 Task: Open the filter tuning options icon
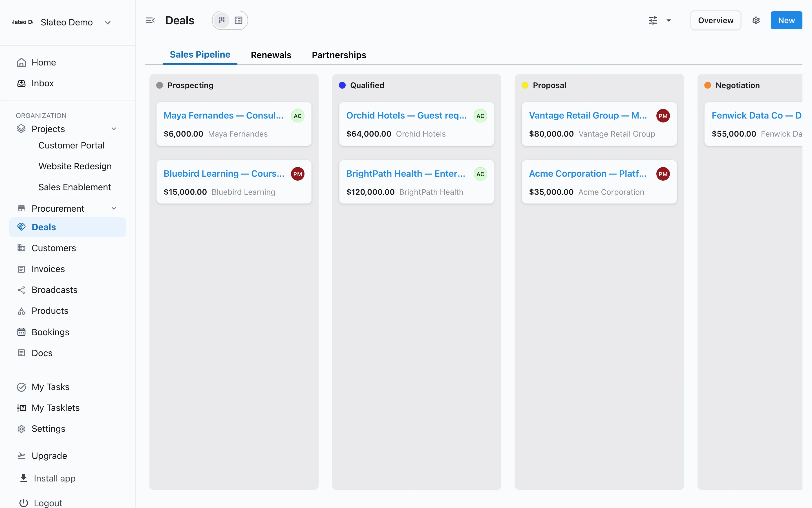point(653,21)
